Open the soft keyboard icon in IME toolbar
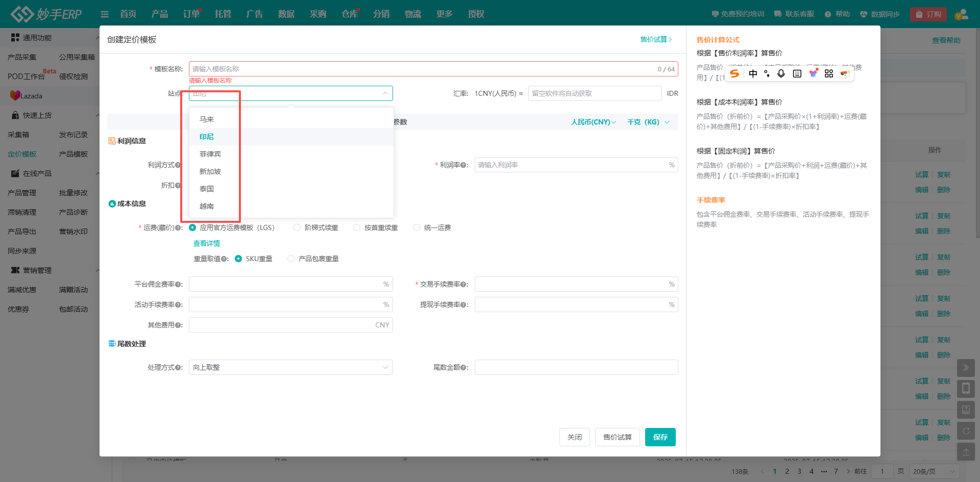The image size is (980, 482). (797, 73)
